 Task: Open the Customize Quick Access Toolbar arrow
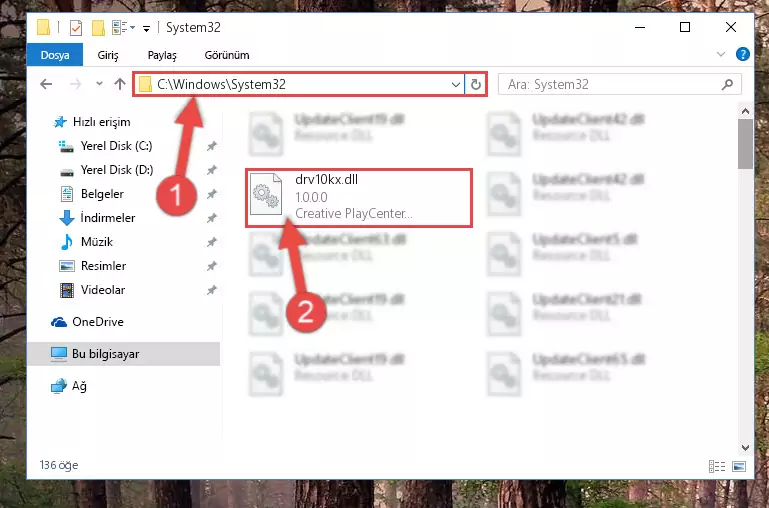tap(146, 28)
